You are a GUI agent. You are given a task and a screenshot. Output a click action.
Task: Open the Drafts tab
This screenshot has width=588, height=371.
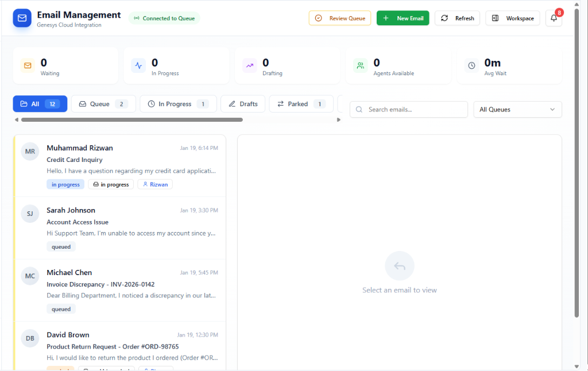point(243,104)
